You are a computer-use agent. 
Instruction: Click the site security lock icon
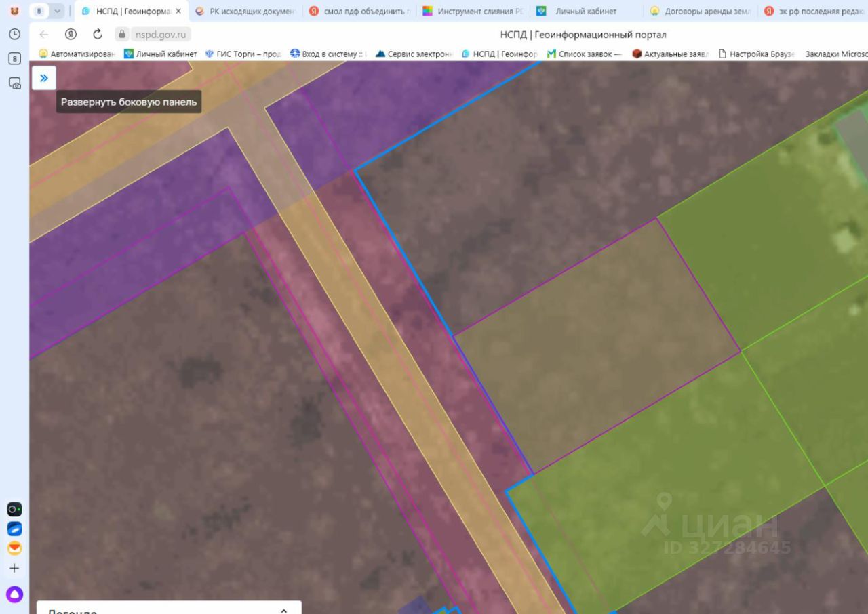tap(122, 35)
